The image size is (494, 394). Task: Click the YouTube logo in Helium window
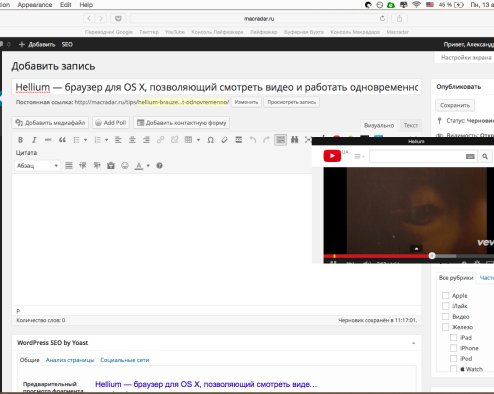[x=332, y=156]
